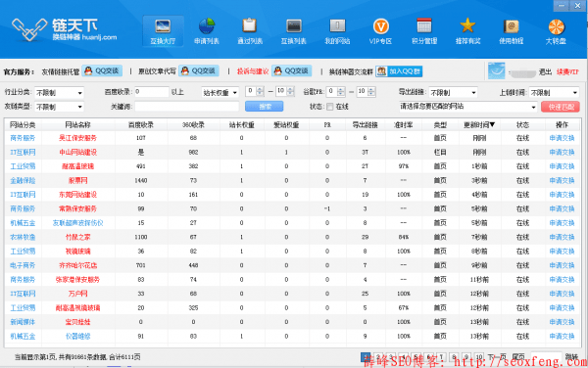Click 申请交换 for 万户网 row
The image size is (588, 368).
tap(562, 294)
